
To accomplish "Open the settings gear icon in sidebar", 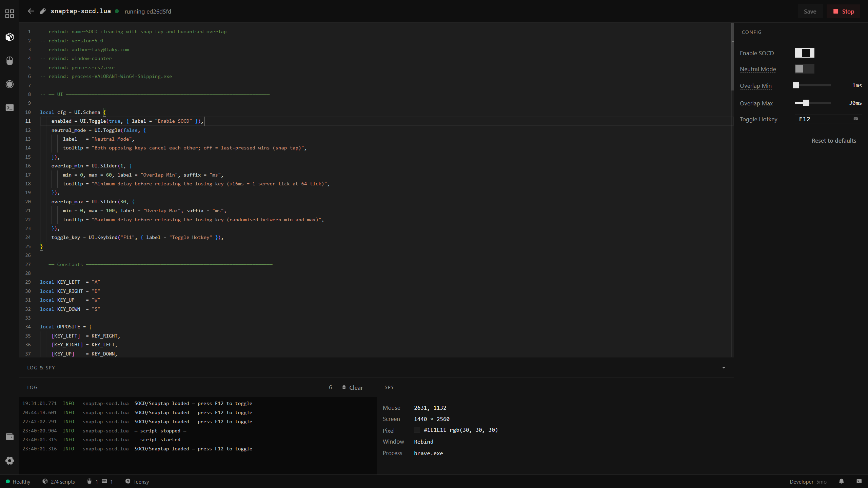I will click(9, 461).
